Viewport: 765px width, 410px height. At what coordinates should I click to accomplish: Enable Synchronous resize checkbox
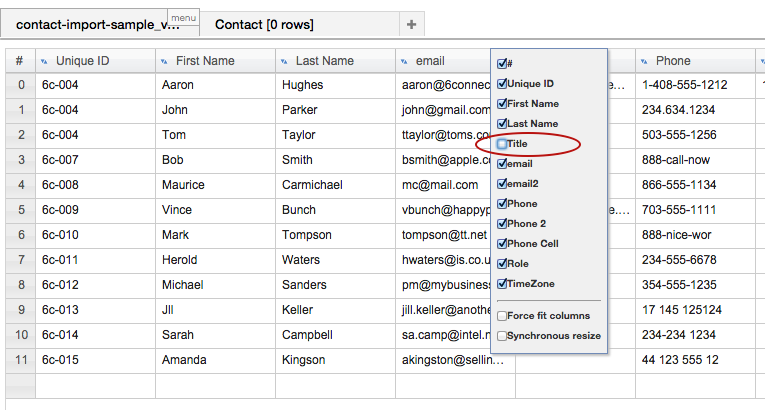pyautogui.click(x=502, y=336)
